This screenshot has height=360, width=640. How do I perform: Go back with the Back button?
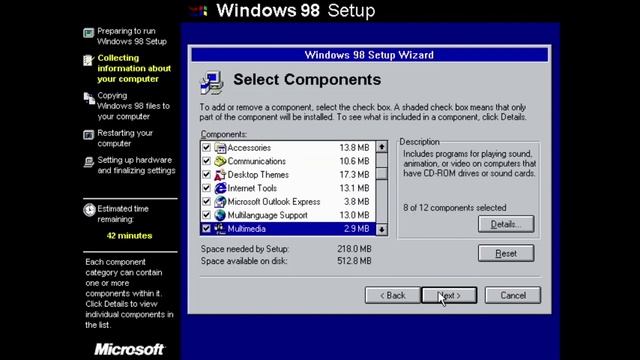[393, 295]
